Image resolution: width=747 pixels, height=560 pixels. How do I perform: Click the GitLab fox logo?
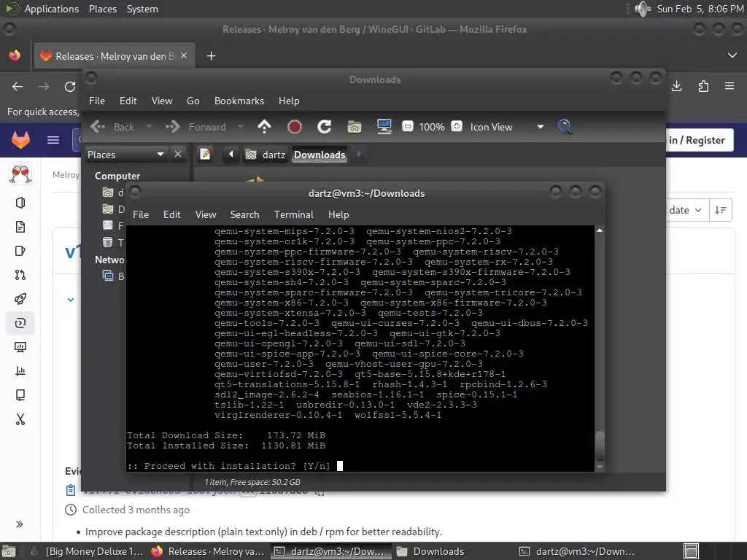coord(20,140)
